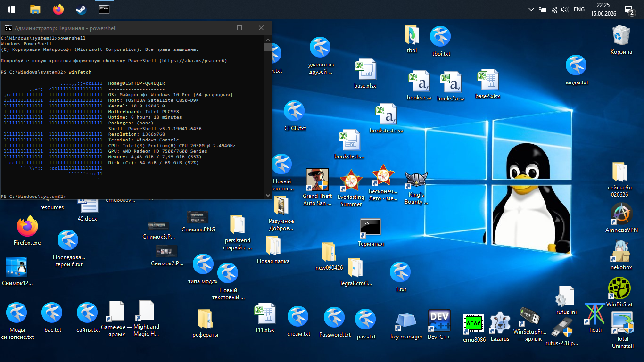Viewport: 644px width, 362px height.
Task: Click the PowerShell vertical scrollbar thumb
Action: coord(268,48)
